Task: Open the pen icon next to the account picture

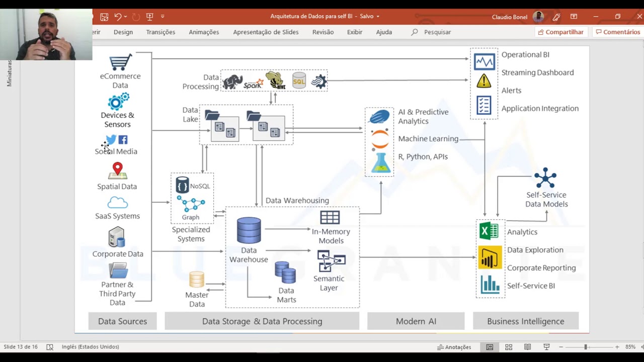Action: [556, 17]
